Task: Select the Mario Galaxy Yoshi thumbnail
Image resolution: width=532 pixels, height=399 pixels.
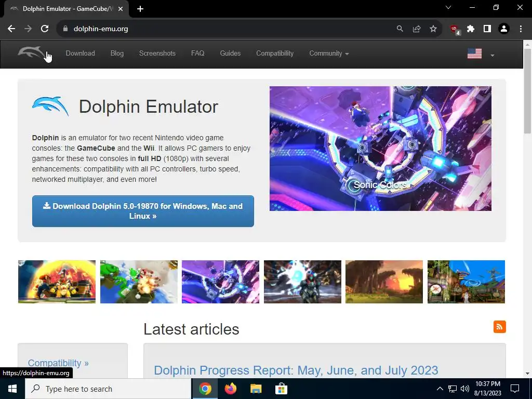Action: (139, 282)
